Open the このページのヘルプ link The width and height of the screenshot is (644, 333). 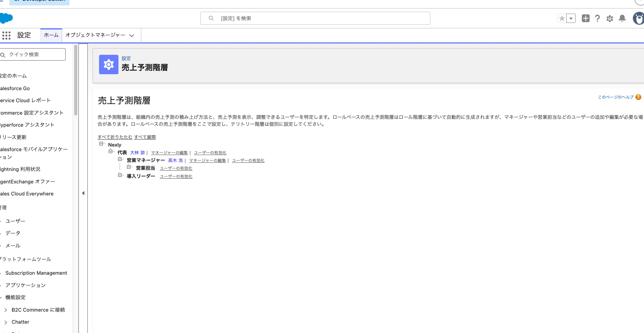(x=616, y=97)
